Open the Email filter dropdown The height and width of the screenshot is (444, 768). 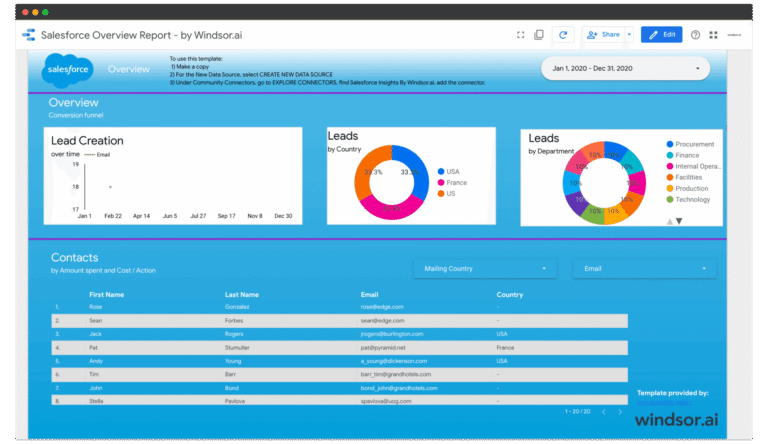(x=645, y=269)
